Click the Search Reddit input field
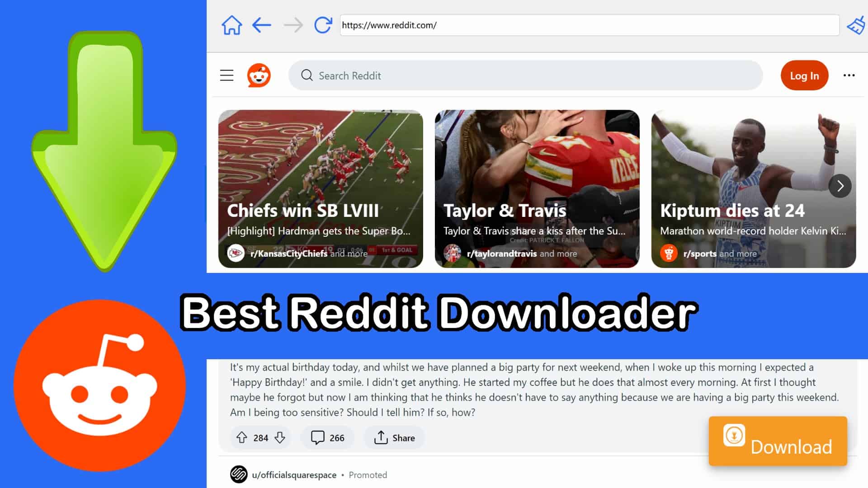The height and width of the screenshot is (488, 868). point(525,75)
